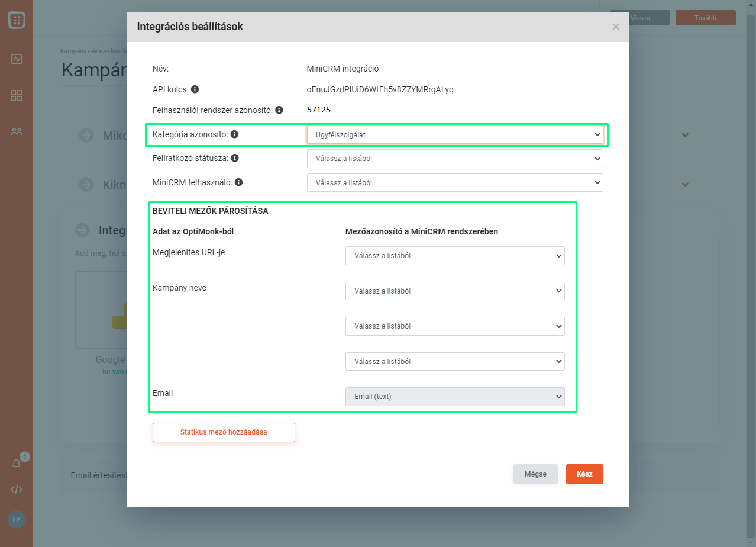Expand the chevron on the Miko section row

click(685, 135)
